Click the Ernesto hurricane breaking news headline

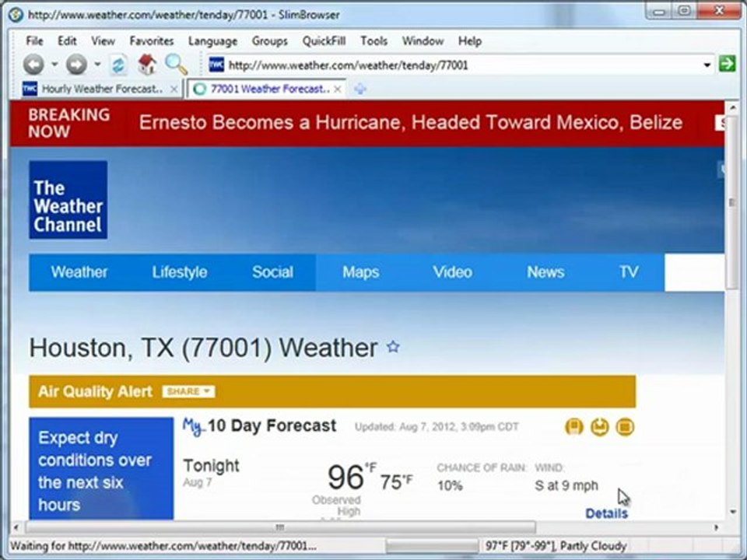coord(411,123)
